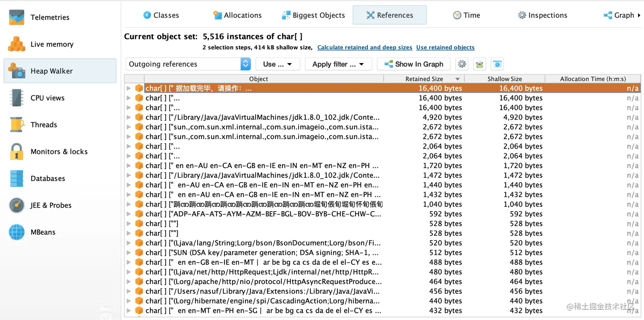Click cube icon of the 4,920 bytes row
Viewport: 644px width, 320px height.
coord(139,117)
